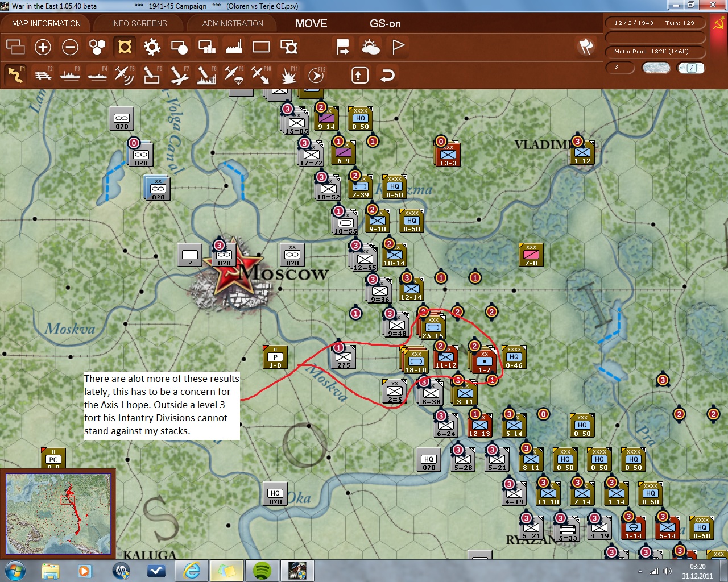The height and width of the screenshot is (582, 728).
Task: Click the weather sun-cloud icon
Action: point(371,47)
